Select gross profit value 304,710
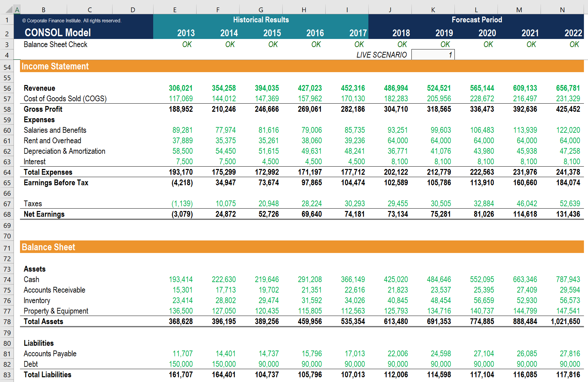588x382 pixels. (x=396, y=109)
